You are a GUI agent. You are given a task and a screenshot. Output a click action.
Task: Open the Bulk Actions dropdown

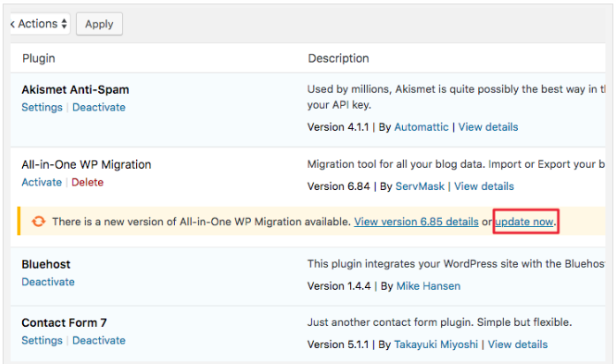tap(39, 24)
